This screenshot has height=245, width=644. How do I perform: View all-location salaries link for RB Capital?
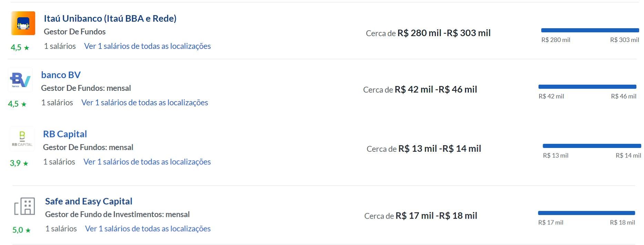147,162
